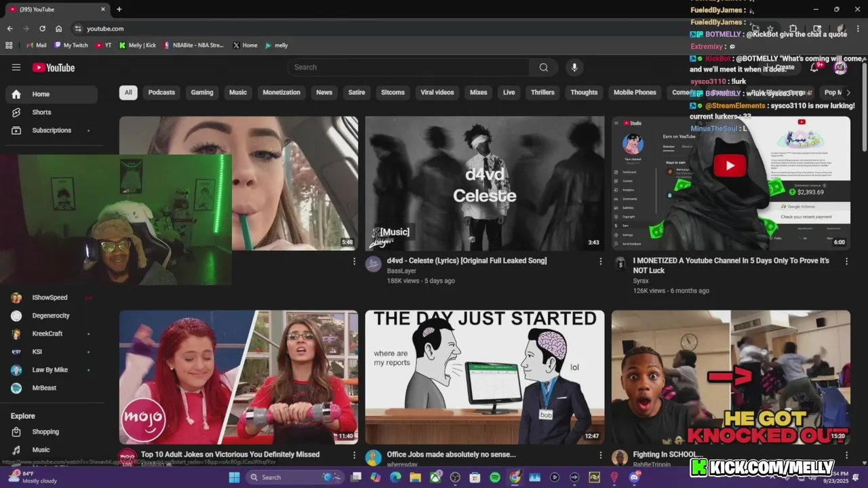
Task: Open Spotify from the taskbar
Action: coord(495,477)
